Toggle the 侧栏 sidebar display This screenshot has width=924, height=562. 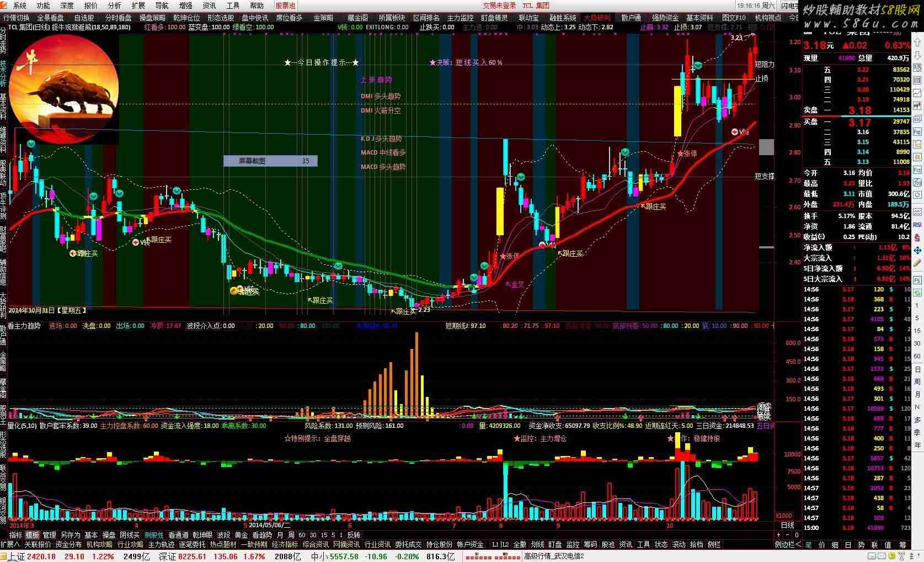[714, 545]
